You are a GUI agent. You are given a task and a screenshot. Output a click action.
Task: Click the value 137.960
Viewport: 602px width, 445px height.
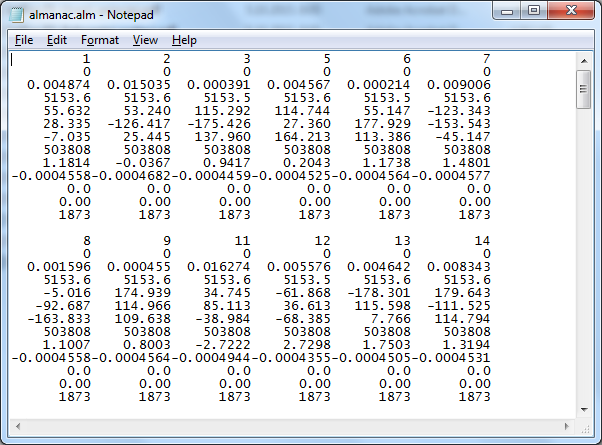tap(223, 137)
